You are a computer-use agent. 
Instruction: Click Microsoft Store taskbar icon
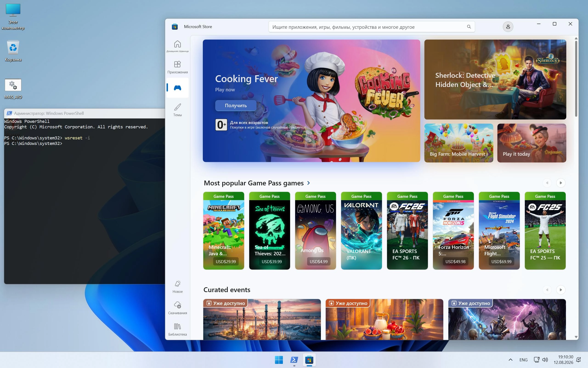(309, 360)
